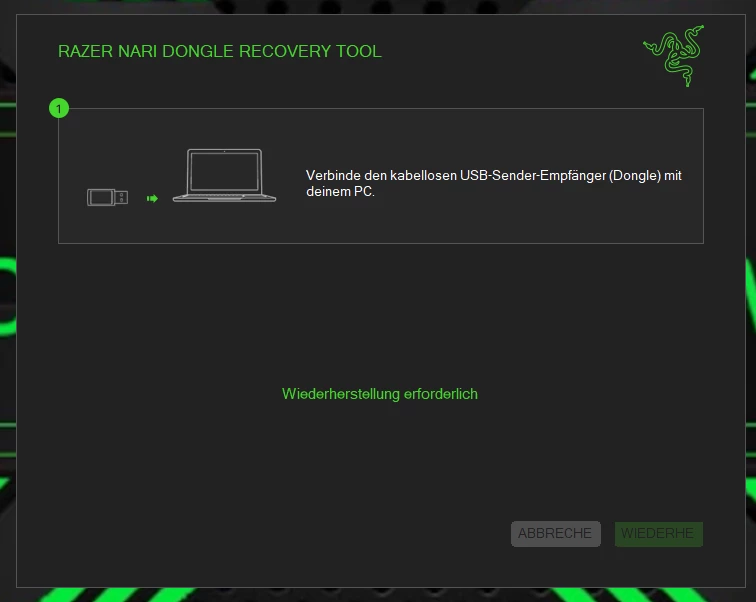756x602 pixels.
Task: Click the WIEDERHE recovery button
Action: (659, 534)
